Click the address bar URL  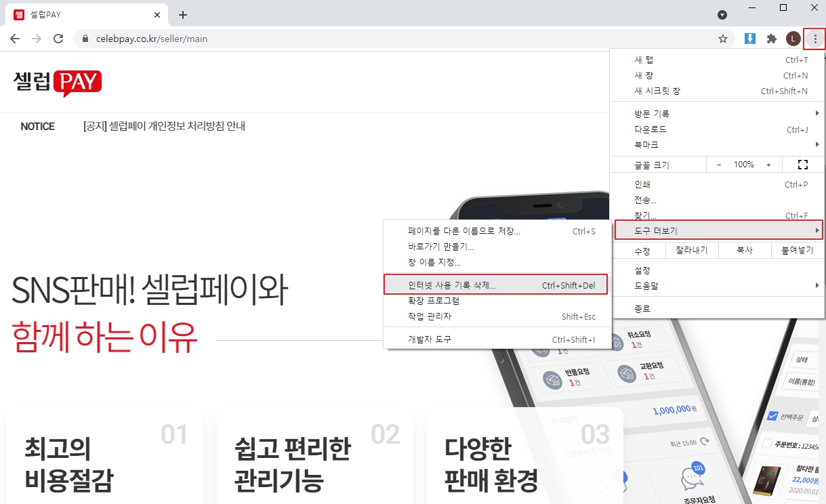(x=152, y=39)
